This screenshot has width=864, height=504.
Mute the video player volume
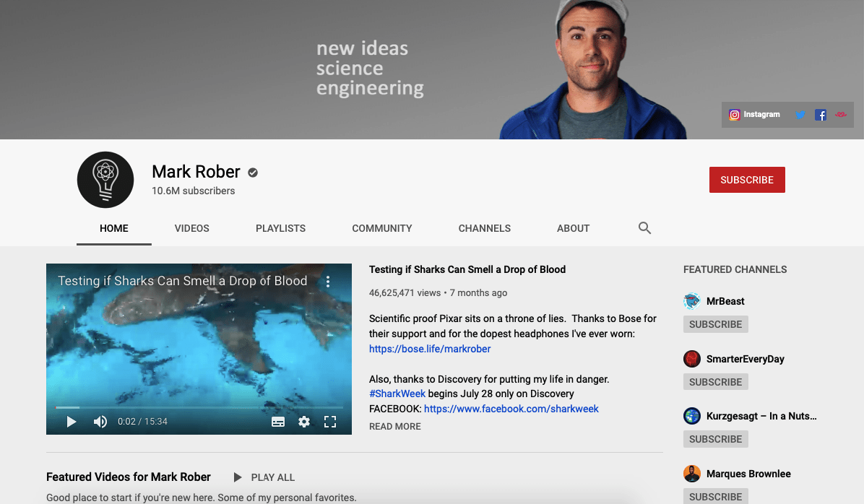click(x=100, y=422)
